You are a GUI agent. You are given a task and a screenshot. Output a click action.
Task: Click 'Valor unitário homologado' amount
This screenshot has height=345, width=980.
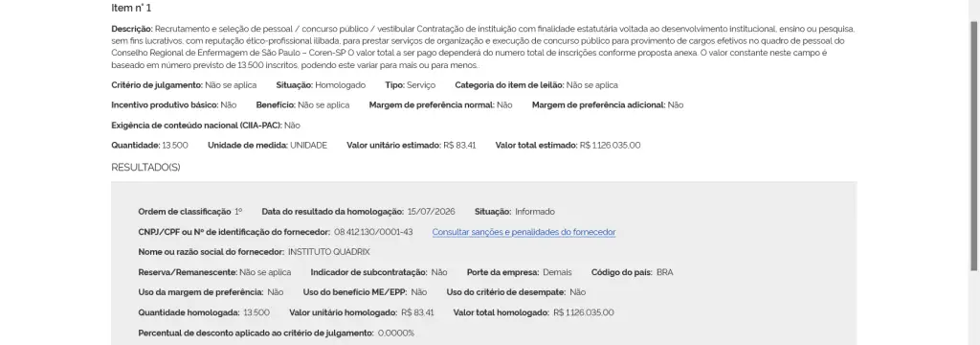[417, 312]
